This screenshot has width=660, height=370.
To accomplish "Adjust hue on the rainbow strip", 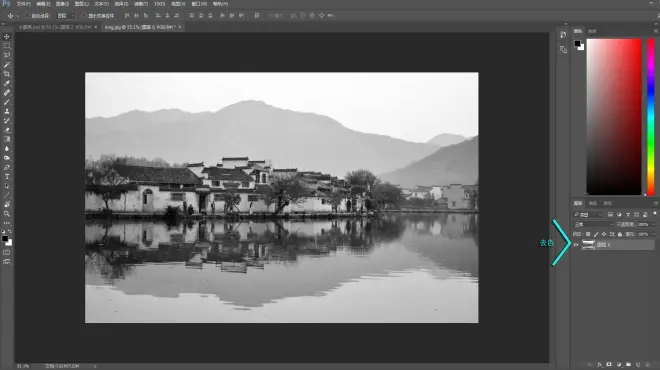I will [651, 117].
